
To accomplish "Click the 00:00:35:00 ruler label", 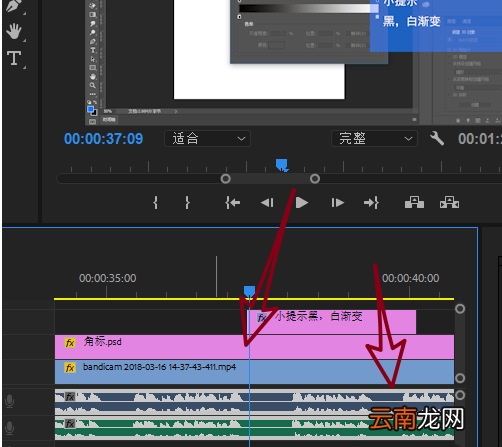I will (108, 278).
